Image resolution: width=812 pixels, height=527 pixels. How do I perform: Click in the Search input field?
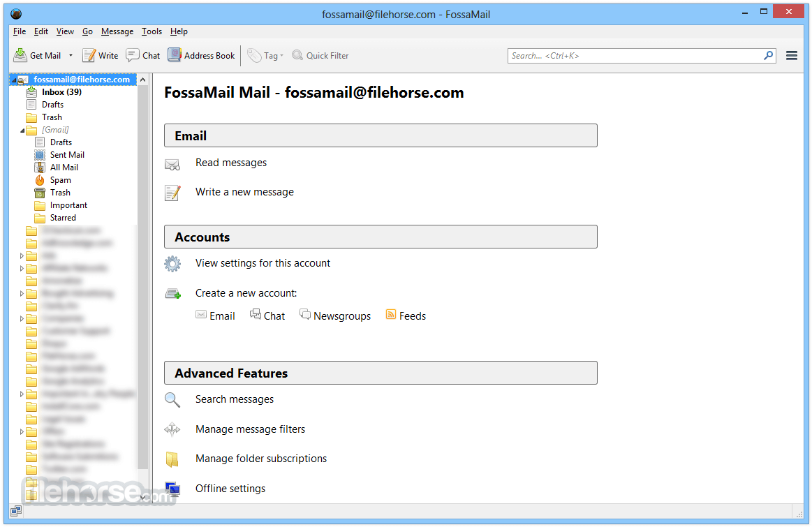pyautogui.click(x=635, y=55)
